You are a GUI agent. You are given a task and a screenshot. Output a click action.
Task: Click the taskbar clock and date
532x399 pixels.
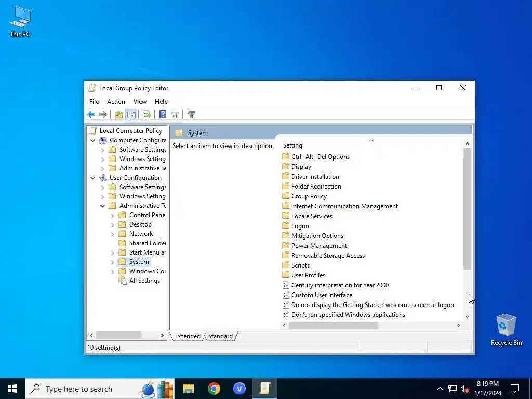[487, 389]
